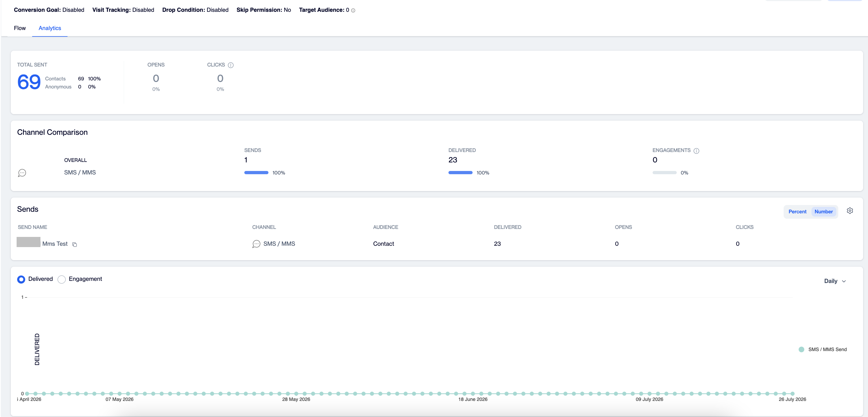Expand the Daily interval dropdown
This screenshot has width=868, height=417.
(835, 281)
